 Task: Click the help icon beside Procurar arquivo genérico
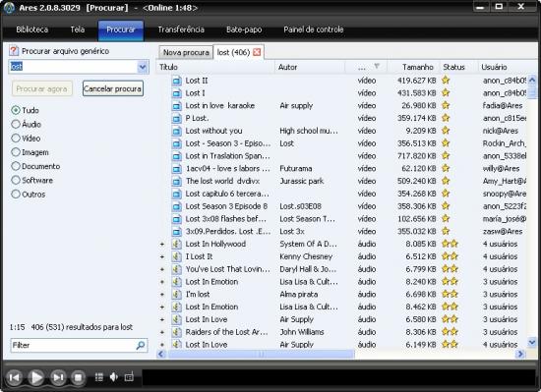pyautogui.click(x=14, y=51)
